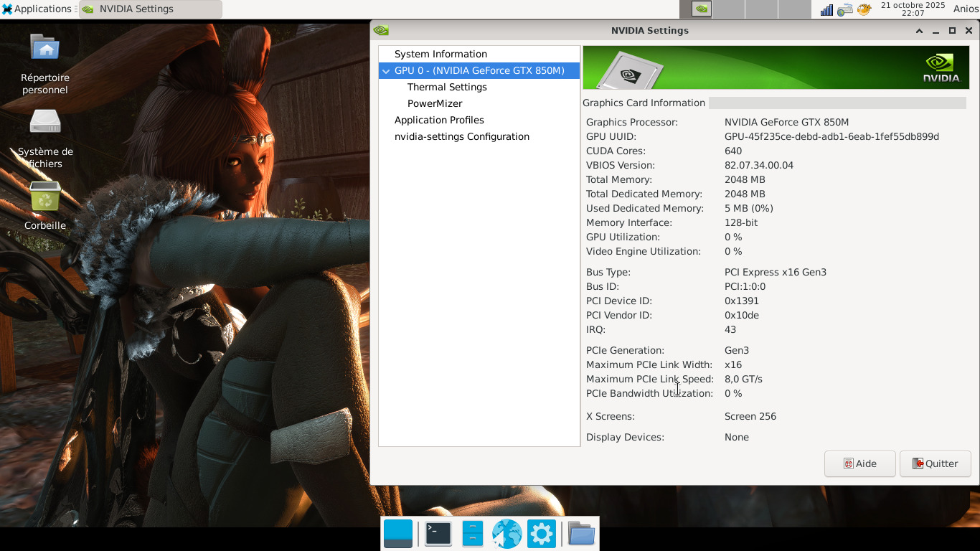The image size is (980, 551).
Task: Open the Applications menu in the top panel
Action: point(37,9)
